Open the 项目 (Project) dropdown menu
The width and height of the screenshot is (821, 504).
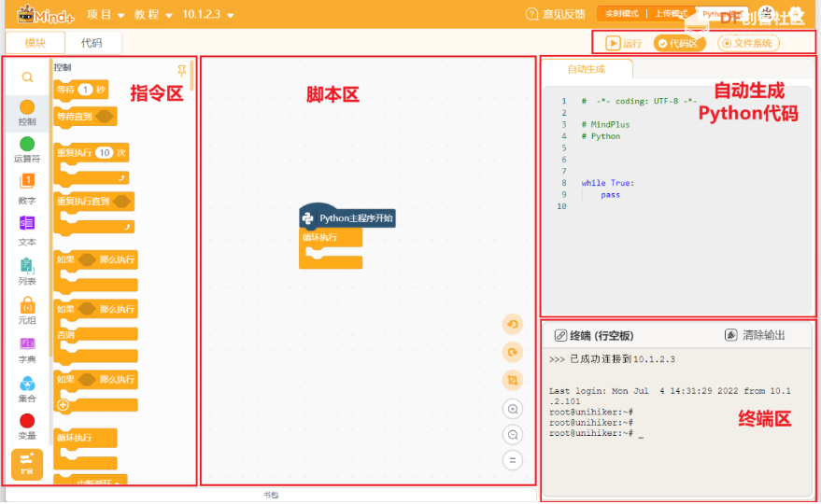[106, 15]
